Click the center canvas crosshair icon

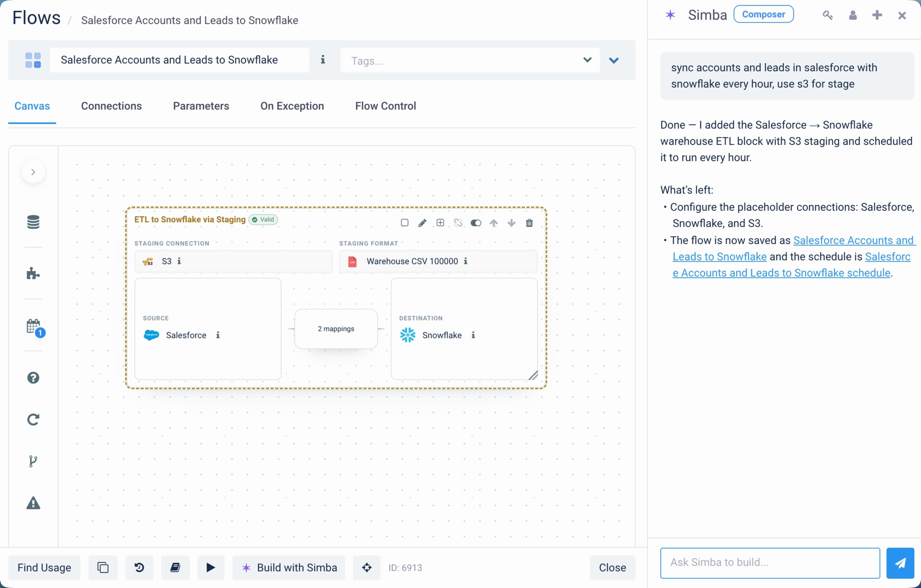(x=367, y=568)
